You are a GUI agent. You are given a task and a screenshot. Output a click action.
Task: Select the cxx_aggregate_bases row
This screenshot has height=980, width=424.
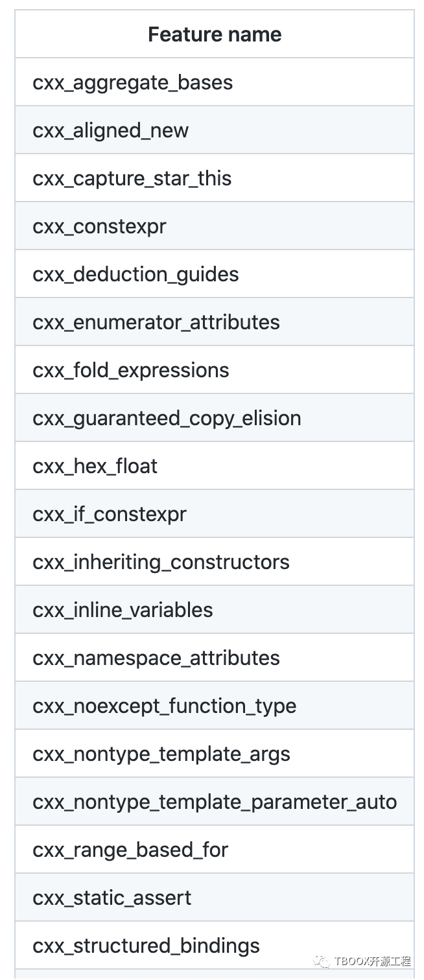click(215, 82)
